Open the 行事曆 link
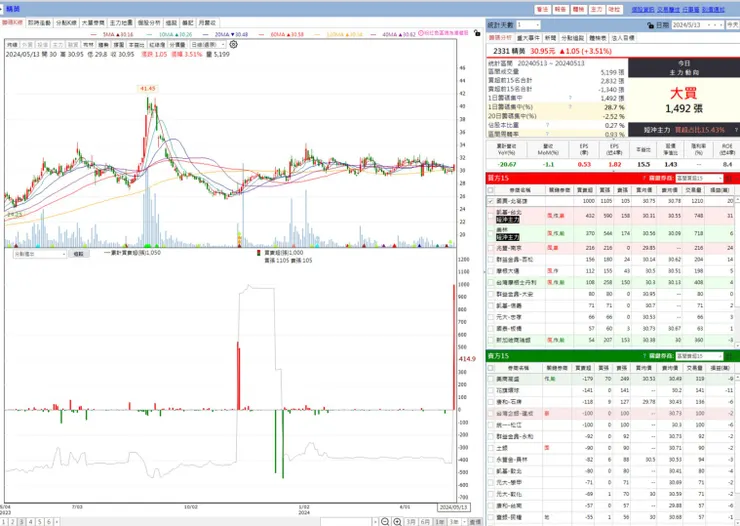The width and height of the screenshot is (740, 526). click(x=690, y=9)
